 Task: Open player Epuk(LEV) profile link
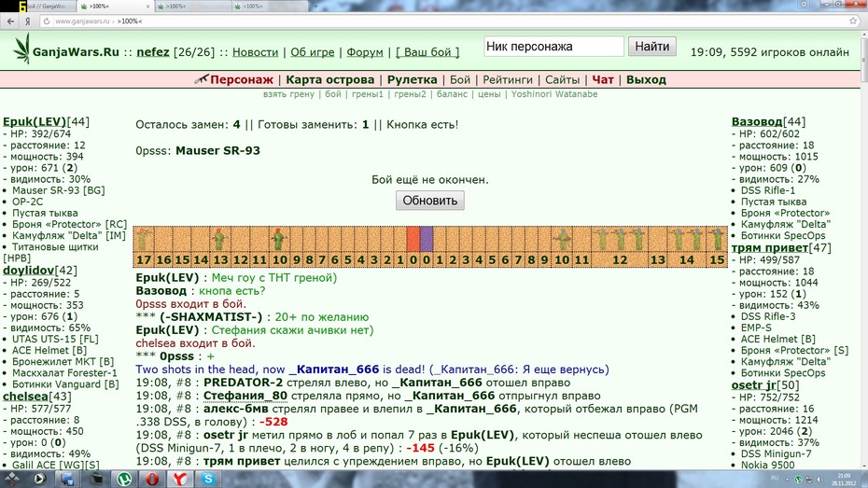tap(35, 121)
